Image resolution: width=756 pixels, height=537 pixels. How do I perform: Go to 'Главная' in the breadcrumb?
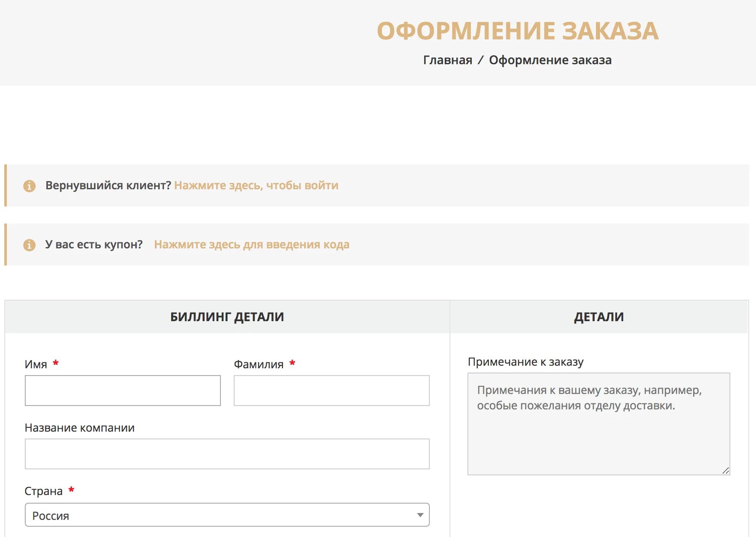[448, 60]
